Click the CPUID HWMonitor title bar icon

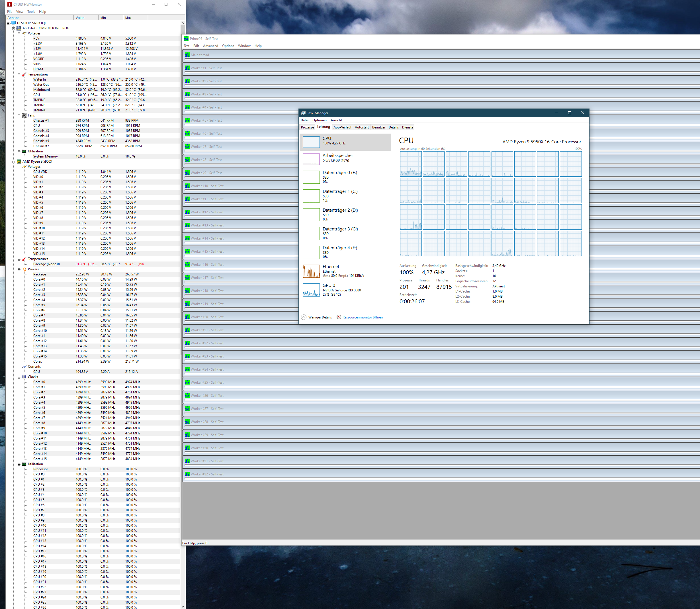(x=9, y=5)
